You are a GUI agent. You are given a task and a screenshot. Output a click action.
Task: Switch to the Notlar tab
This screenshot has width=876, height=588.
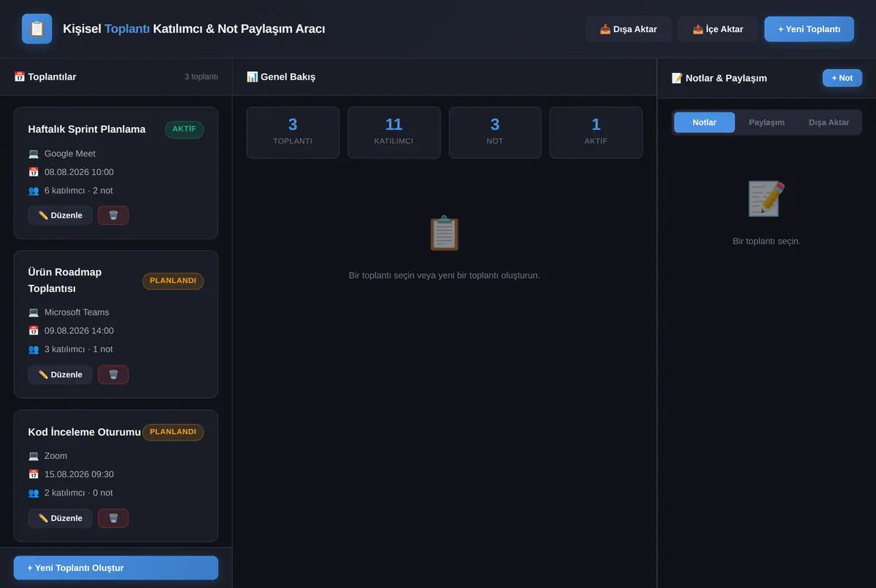[x=704, y=123]
